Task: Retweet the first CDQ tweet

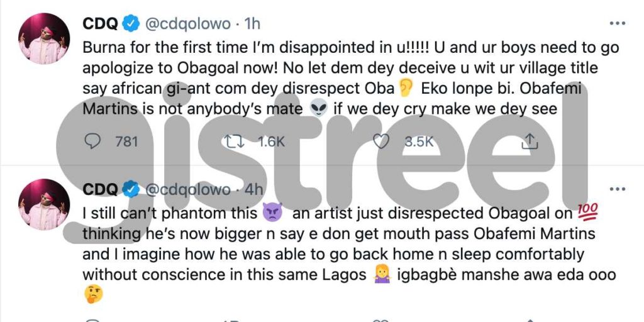Action: [x=233, y=142]
